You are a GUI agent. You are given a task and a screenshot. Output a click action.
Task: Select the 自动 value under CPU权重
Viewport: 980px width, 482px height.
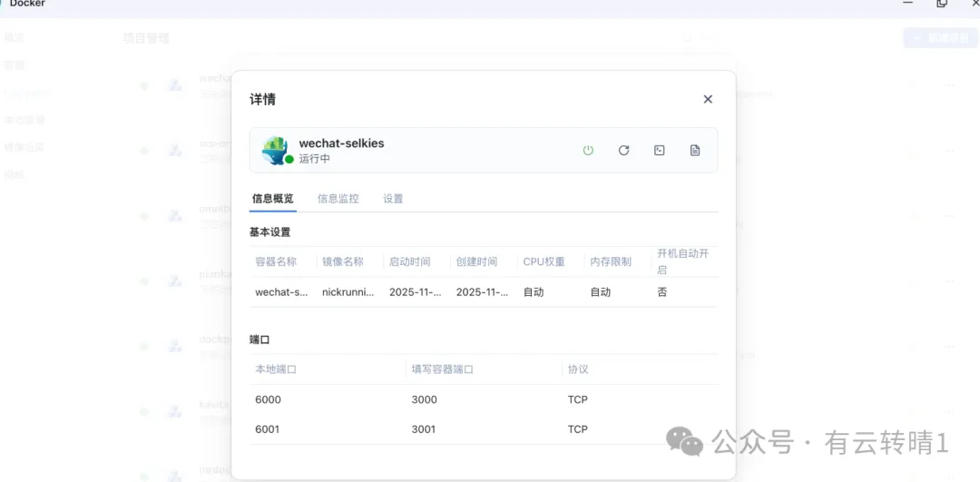tap(534, 292)
